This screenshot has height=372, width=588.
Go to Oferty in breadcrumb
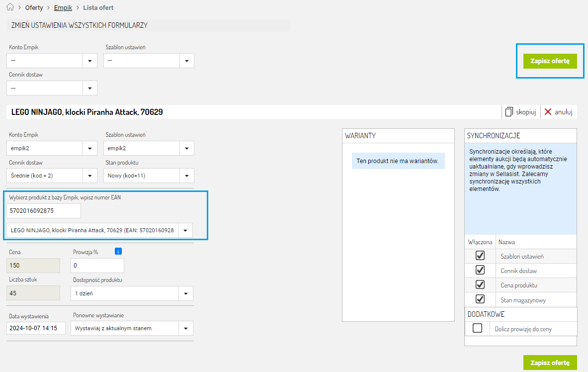(34, 8)
